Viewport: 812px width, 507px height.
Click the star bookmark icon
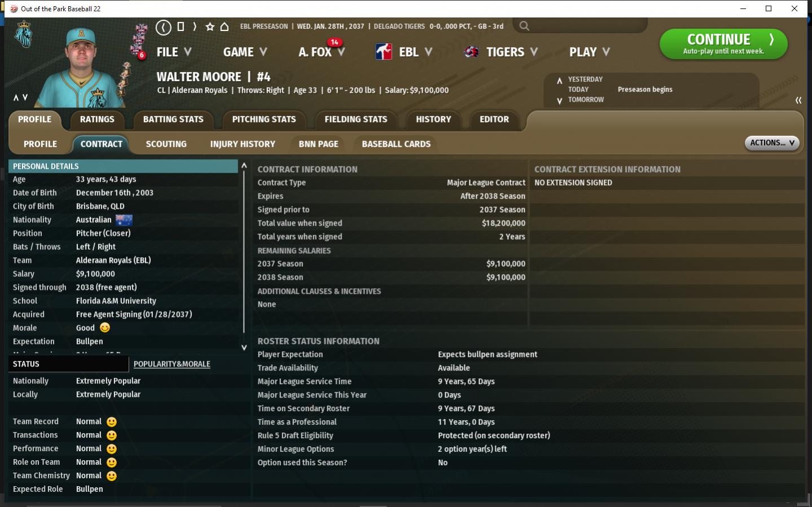click(x=210, y=27)
